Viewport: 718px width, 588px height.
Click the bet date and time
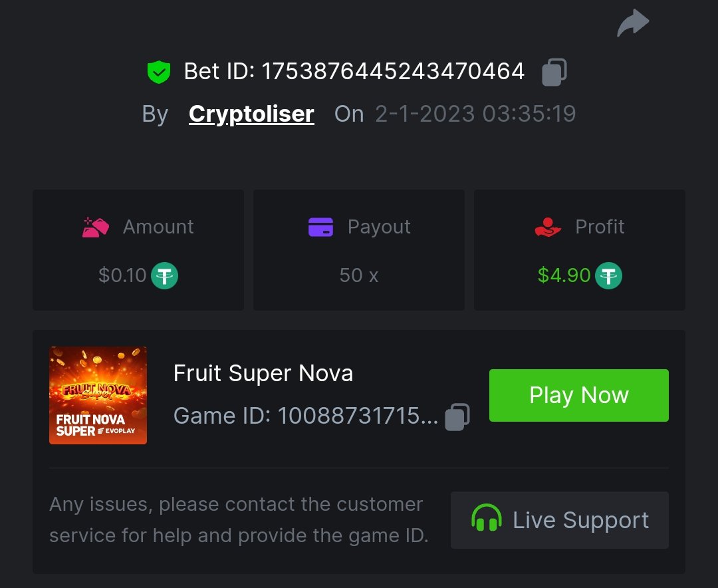click(475, 114)
